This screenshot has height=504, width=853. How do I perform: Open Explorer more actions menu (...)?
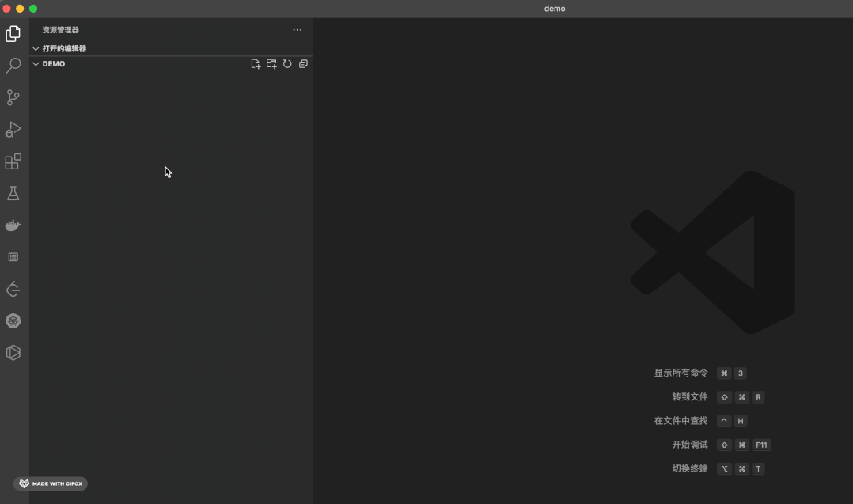[x=297, y=30]
